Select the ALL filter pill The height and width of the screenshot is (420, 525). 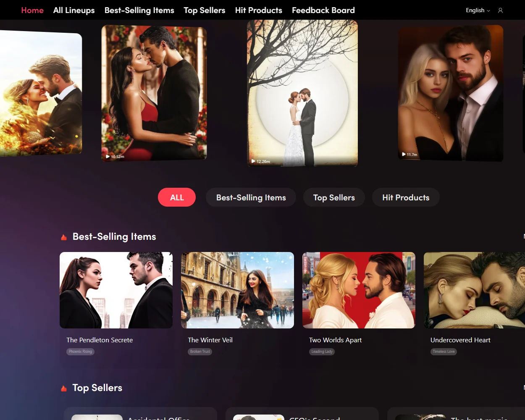pos(177,197)
